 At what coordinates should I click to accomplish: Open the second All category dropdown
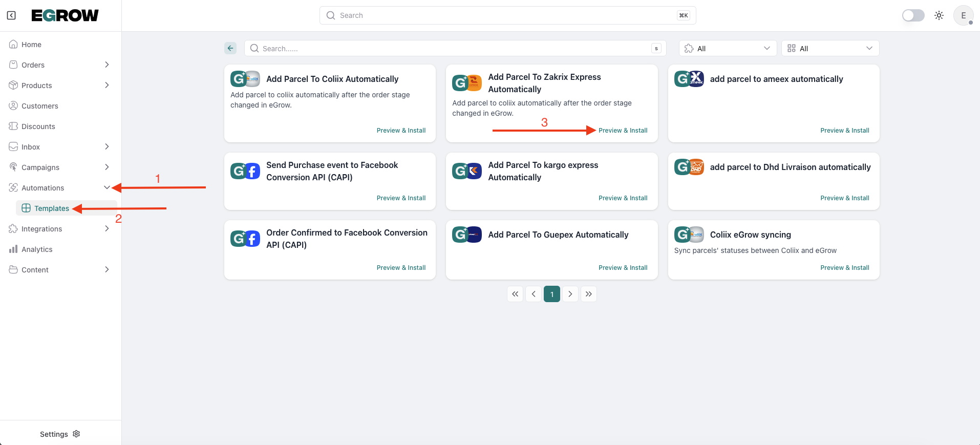click(x=830, y=48)
